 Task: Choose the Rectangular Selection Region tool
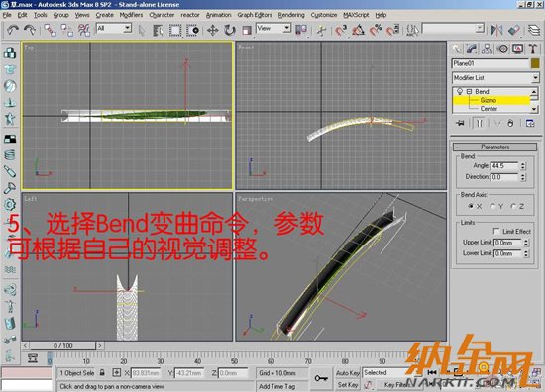click(x=175, y=31)
